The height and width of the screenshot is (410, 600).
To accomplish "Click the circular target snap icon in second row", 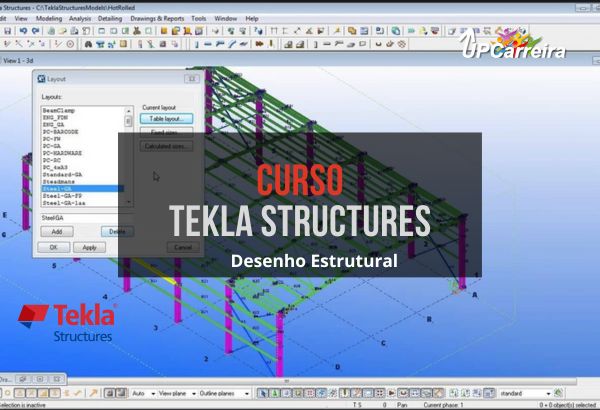I will [70, 44].
